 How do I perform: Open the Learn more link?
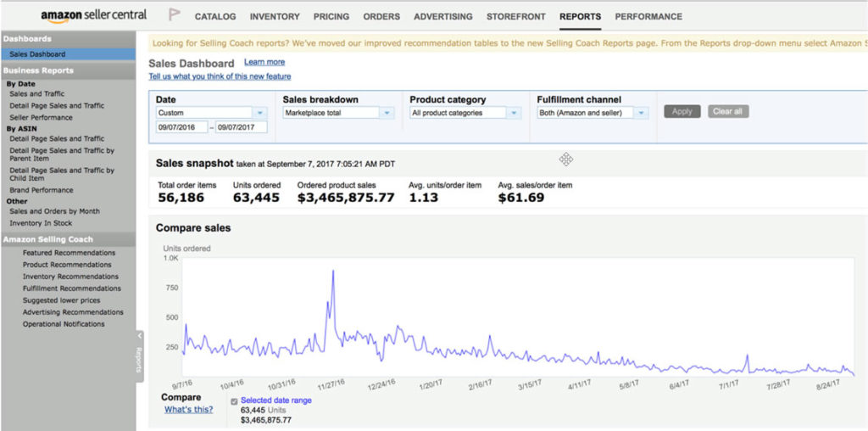click(264, 62)
